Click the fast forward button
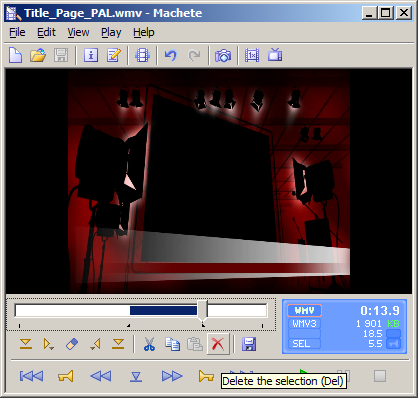 point(172,376)
